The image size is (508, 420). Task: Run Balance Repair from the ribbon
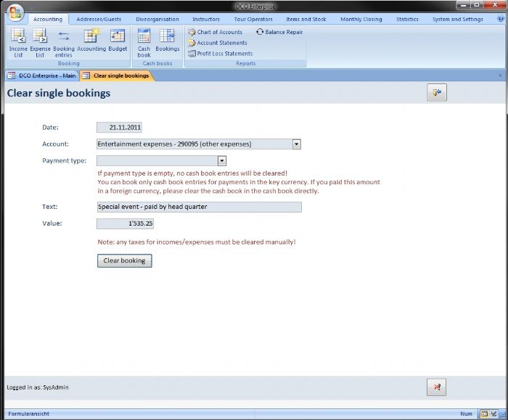[x=279, y=32]
